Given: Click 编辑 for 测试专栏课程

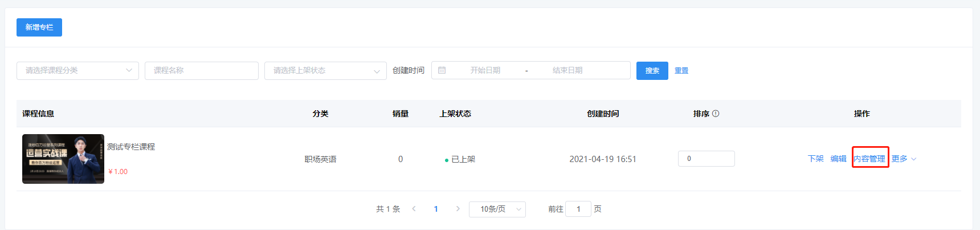Looking at the screenshot, I should [x=839, y=159].
